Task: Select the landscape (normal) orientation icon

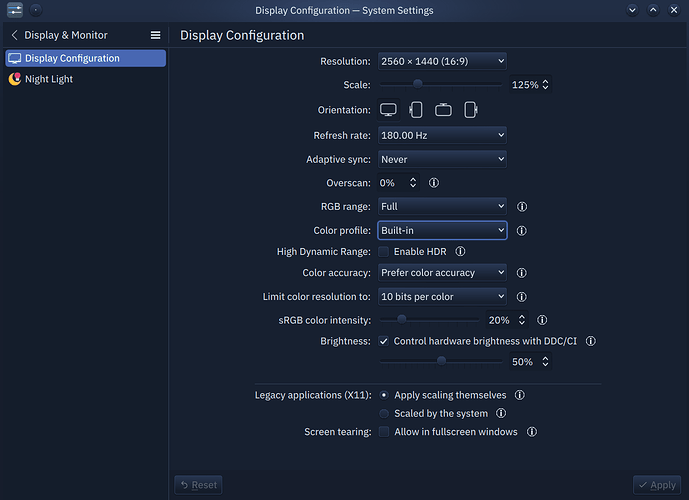Action: click(388, 110)
